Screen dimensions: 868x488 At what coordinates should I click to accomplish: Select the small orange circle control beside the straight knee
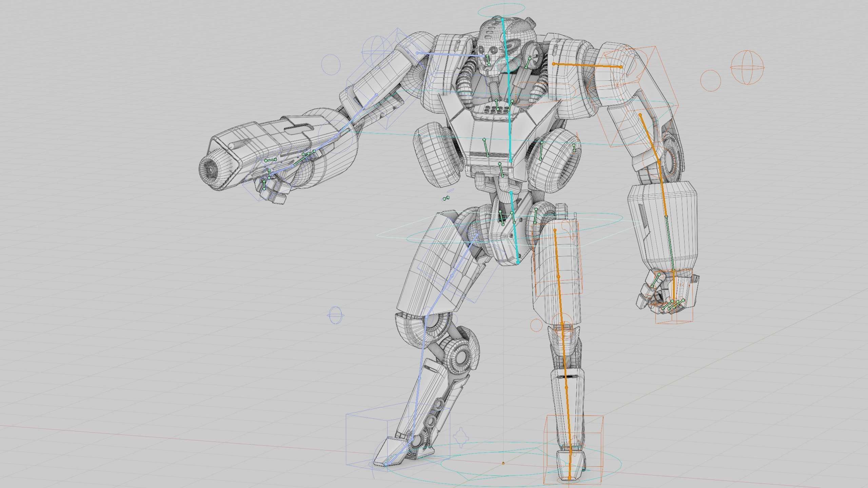tap(536, 325)
